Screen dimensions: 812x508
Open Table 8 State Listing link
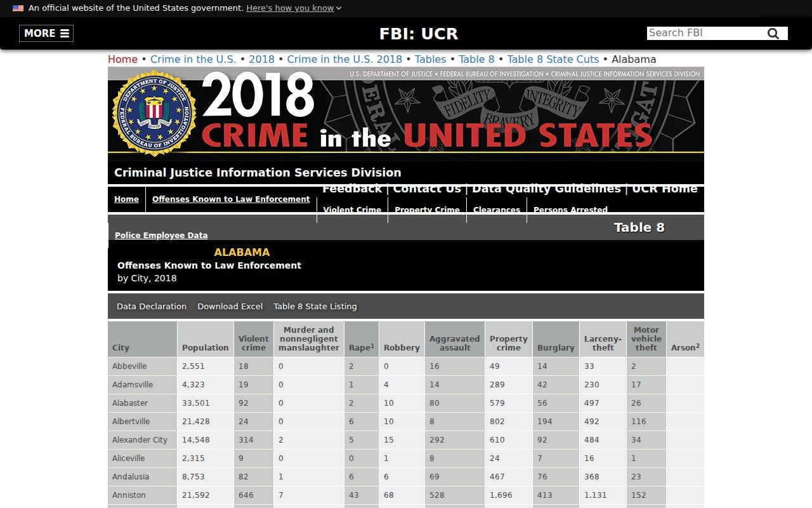click(x=315, y=306)
